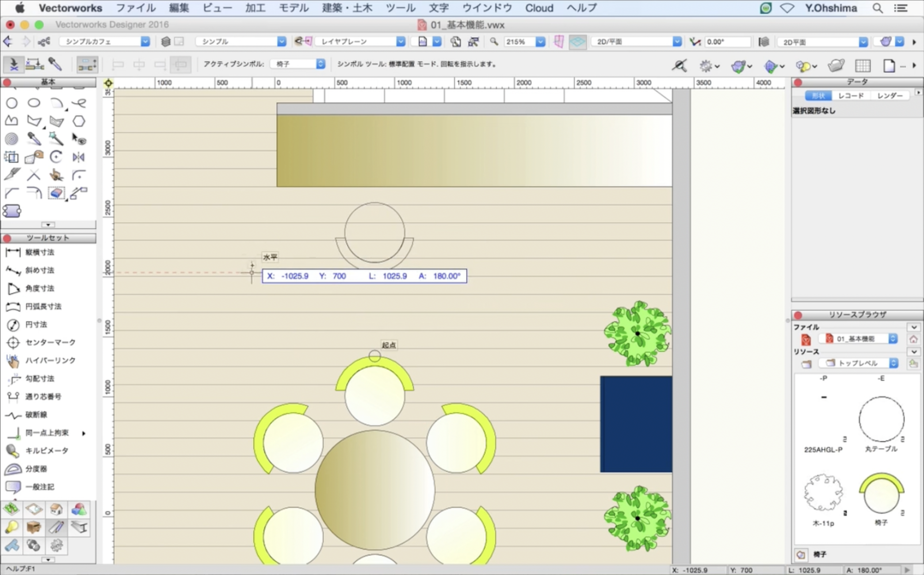Viewport: 924px width, 575px height.
Task: Switch to the 形状 tab
Action: (818, 96)
